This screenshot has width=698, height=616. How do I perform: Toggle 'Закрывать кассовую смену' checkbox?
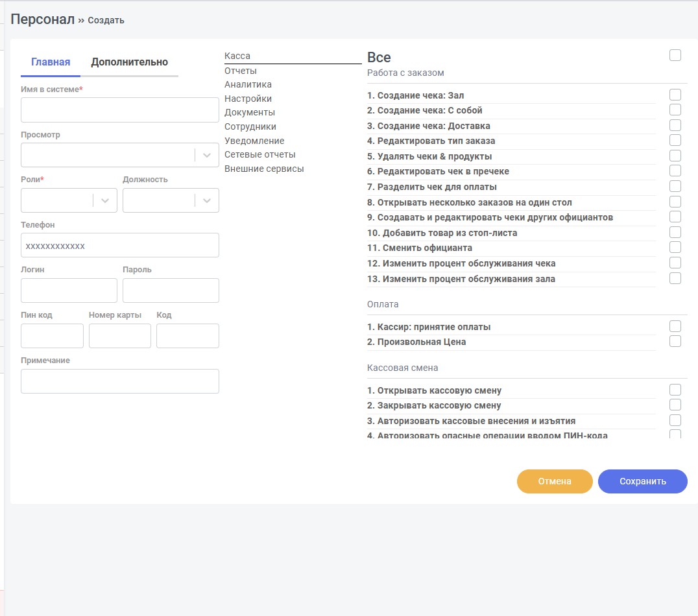click(x=675, y=405)
